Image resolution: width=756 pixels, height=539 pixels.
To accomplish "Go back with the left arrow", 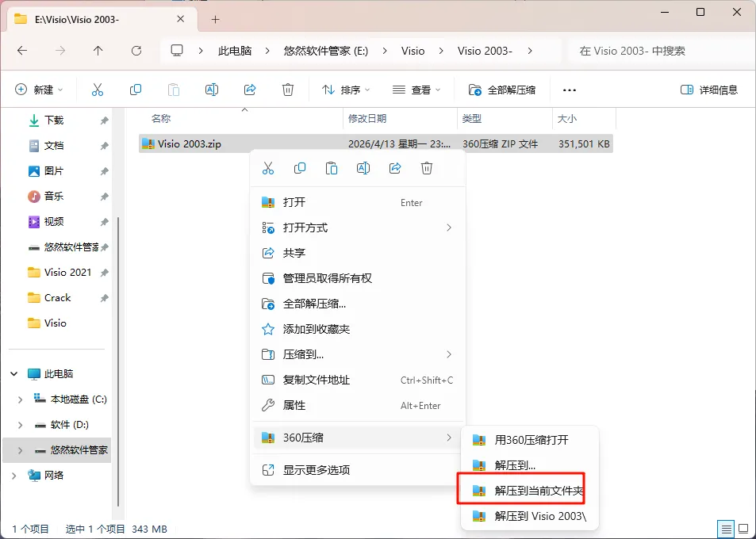I will (x=22, y=51).
